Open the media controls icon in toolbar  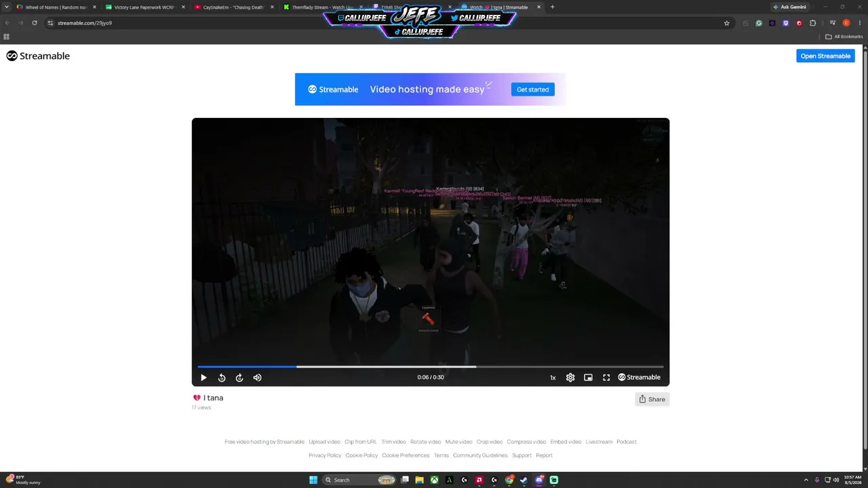click(832, 23)
